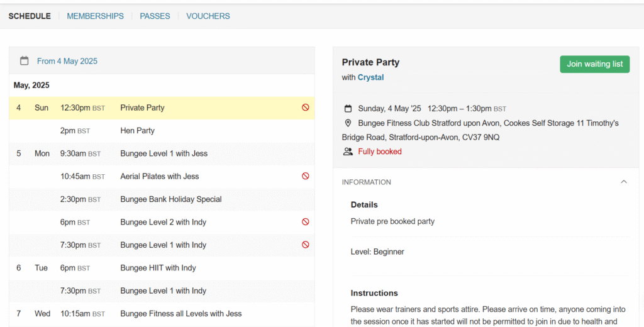Switch to the MEMBERSHIPS tab

96,16
